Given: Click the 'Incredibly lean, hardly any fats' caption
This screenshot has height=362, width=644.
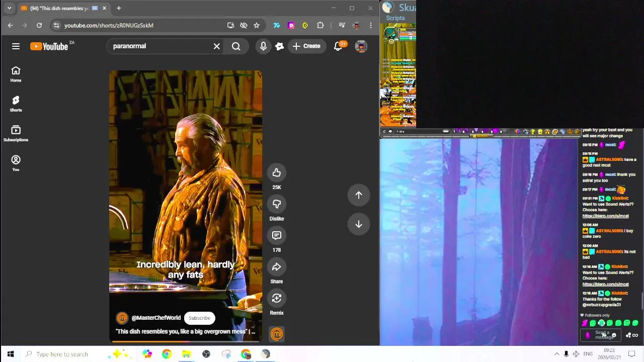Looking at the screenshot, I should point(186,269).
